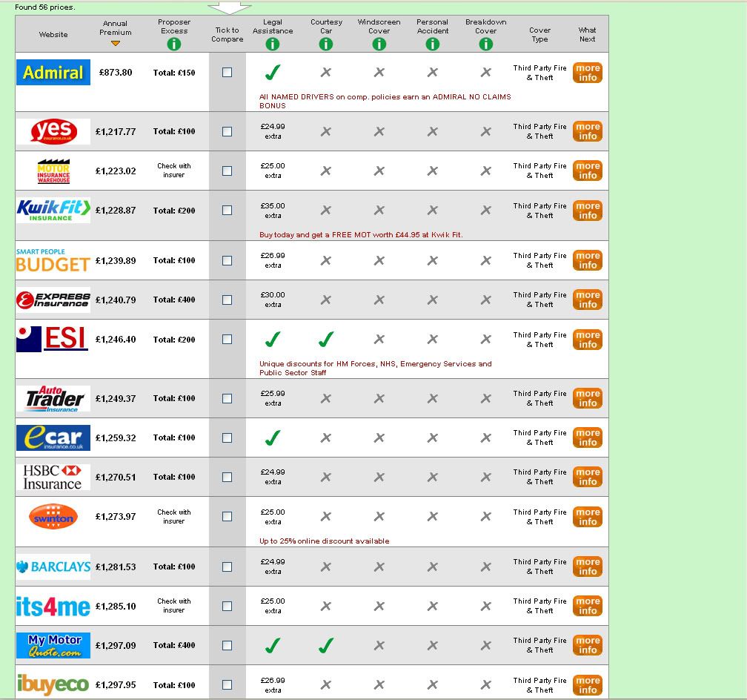This screenshot has height=700, width=747.
Task: Open more info for yes insurance
Action: point(587,131)
